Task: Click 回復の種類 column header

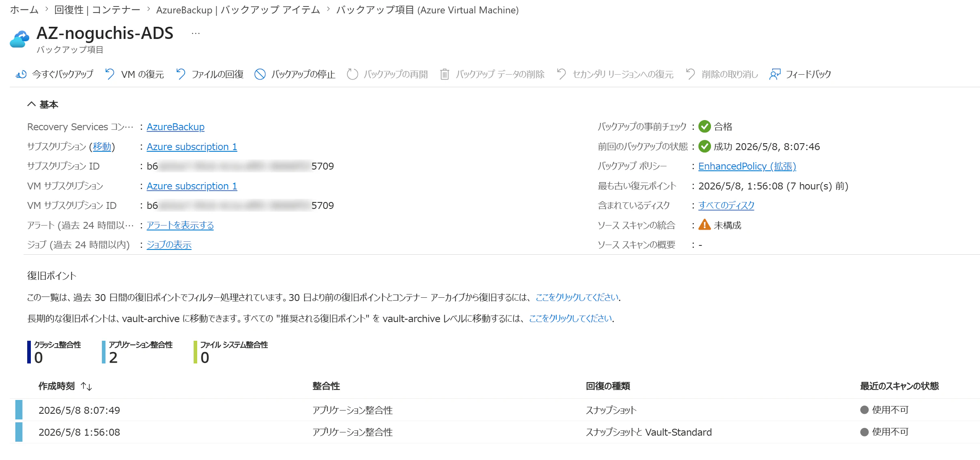Action: click(x=608, y=386)
